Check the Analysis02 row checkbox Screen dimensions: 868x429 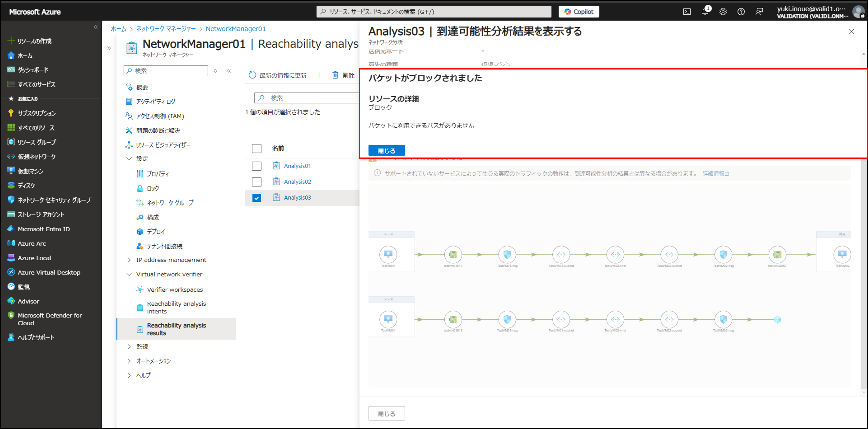[x=257, y=182]
